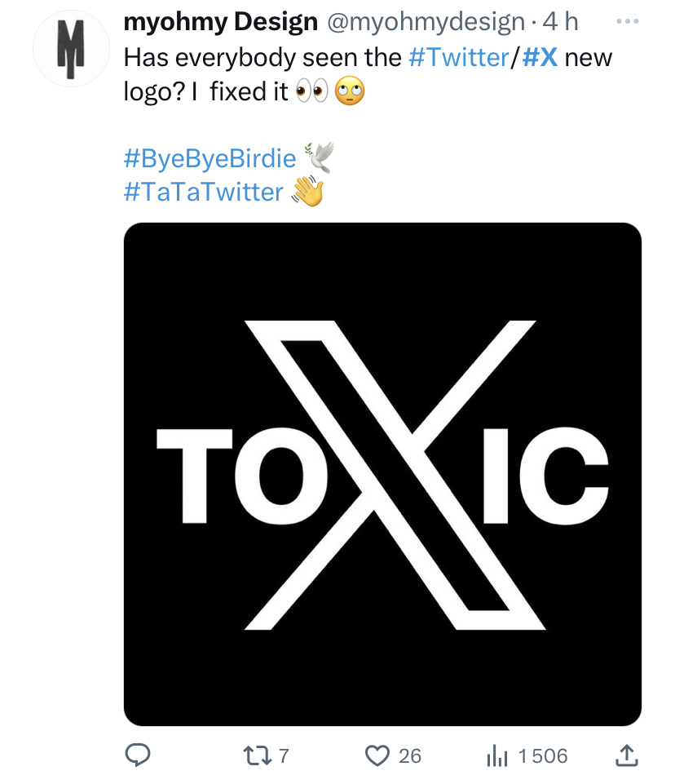Follow the #ByeByeBirdie hashtag link
This screenshot has width=675, height=784.
pos(210,158)
